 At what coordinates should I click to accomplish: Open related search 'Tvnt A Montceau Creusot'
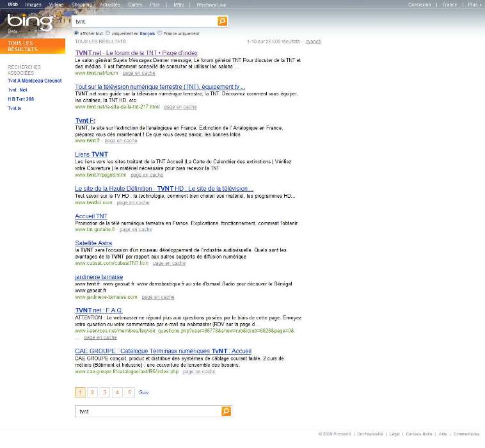click(35, 81)
